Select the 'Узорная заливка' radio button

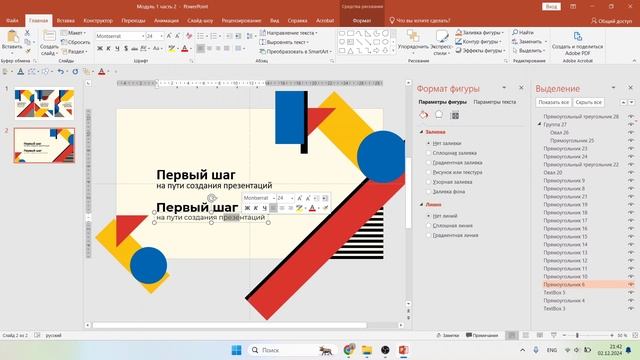(429, 182)
